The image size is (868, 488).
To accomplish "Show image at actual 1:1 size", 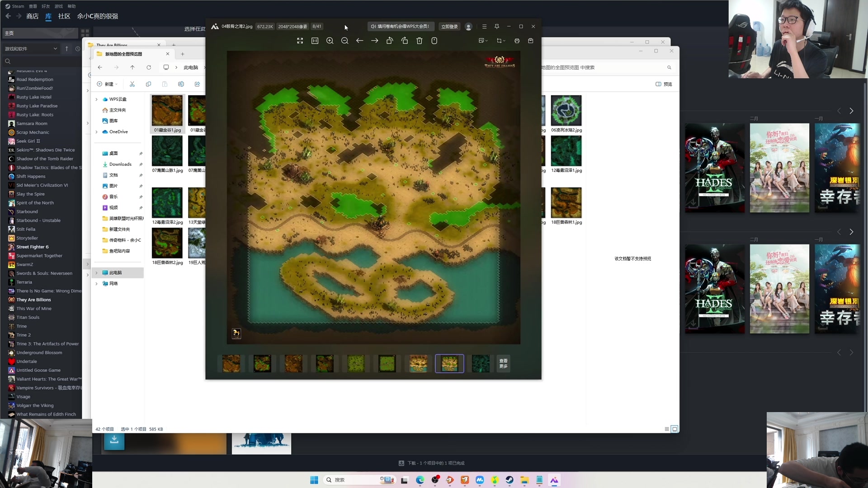I will 315,41.
